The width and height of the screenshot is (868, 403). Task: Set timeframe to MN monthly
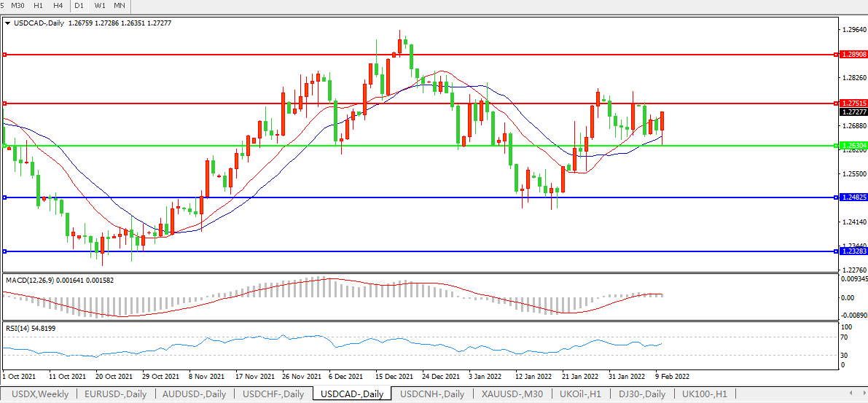[x=120, y=6]
